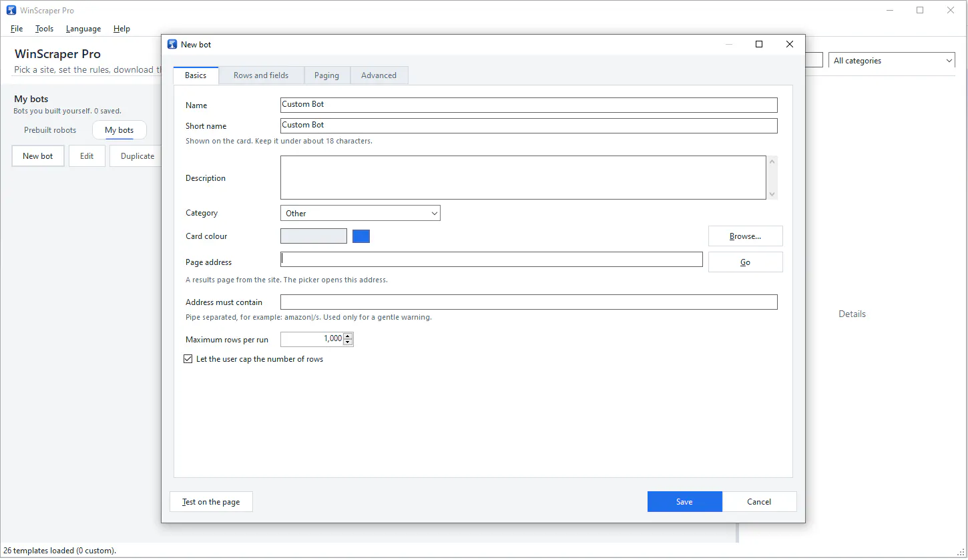968x560 pixels.
Task: Click Description scrollbar up arrow
Action: click(x=772, y=162)
